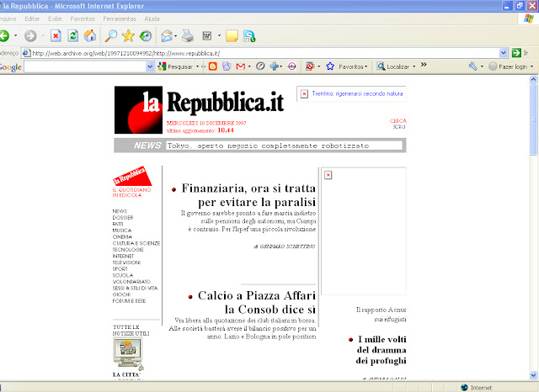Click the compass icon in Google toolbar
539x392 pixels.
coord(260,66)
